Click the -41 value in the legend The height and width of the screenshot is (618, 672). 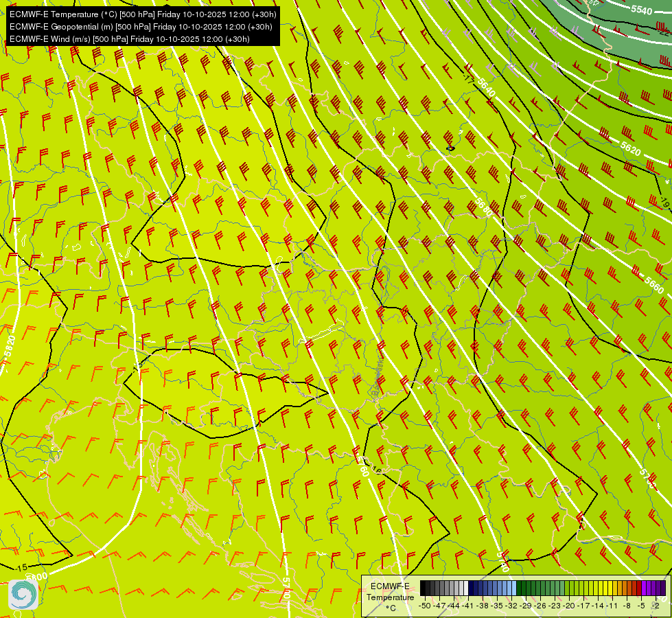click(x=467, y=606)
